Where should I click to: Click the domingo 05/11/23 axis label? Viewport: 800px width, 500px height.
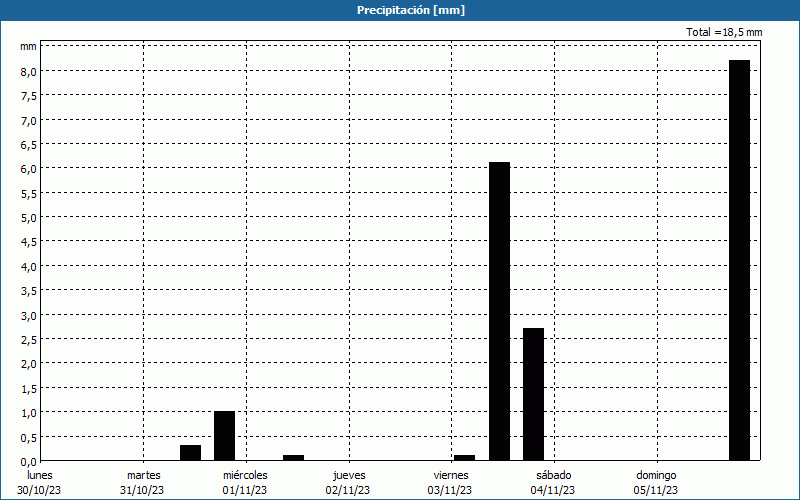pyautogui.click(x=656, y=483)
